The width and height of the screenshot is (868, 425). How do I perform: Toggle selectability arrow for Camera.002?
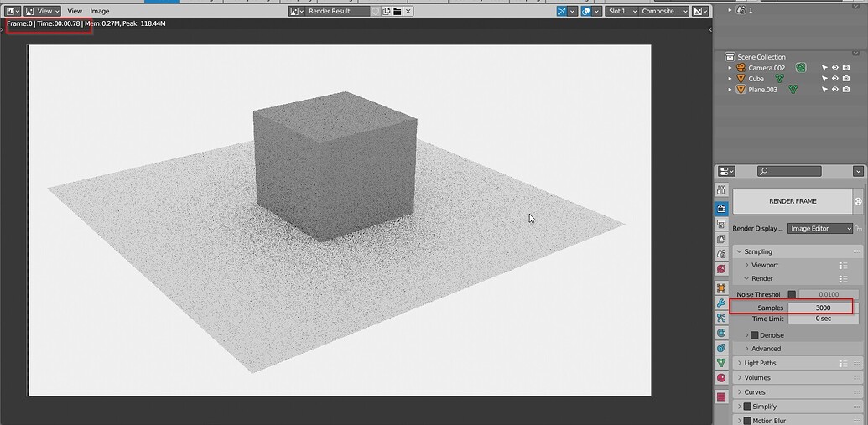click(x=824, y=68)
